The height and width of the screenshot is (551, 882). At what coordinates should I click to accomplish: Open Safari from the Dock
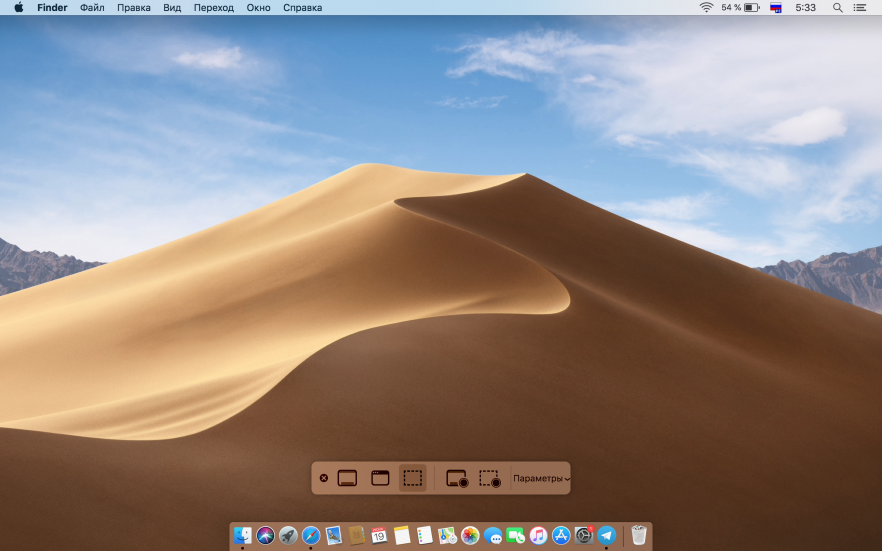pos(310,535)
